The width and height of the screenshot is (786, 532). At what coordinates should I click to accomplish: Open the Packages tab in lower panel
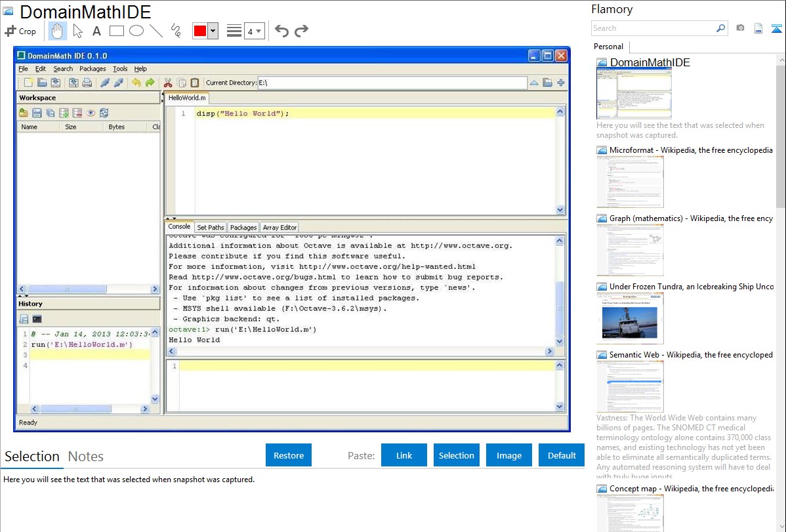[243, 228]
